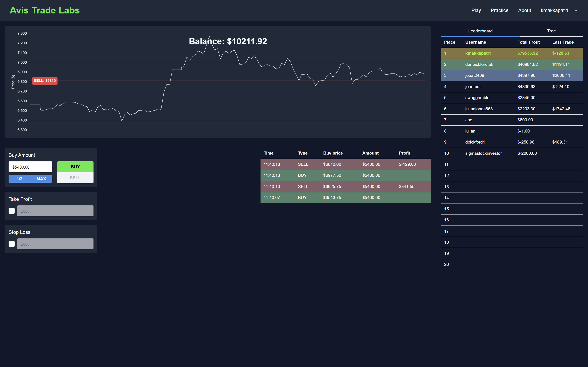Click the Take Profit percentage field

55,211
